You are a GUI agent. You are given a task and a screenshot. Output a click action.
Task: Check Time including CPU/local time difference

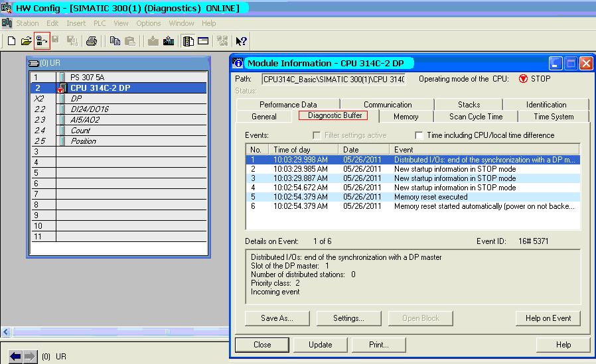419,135
